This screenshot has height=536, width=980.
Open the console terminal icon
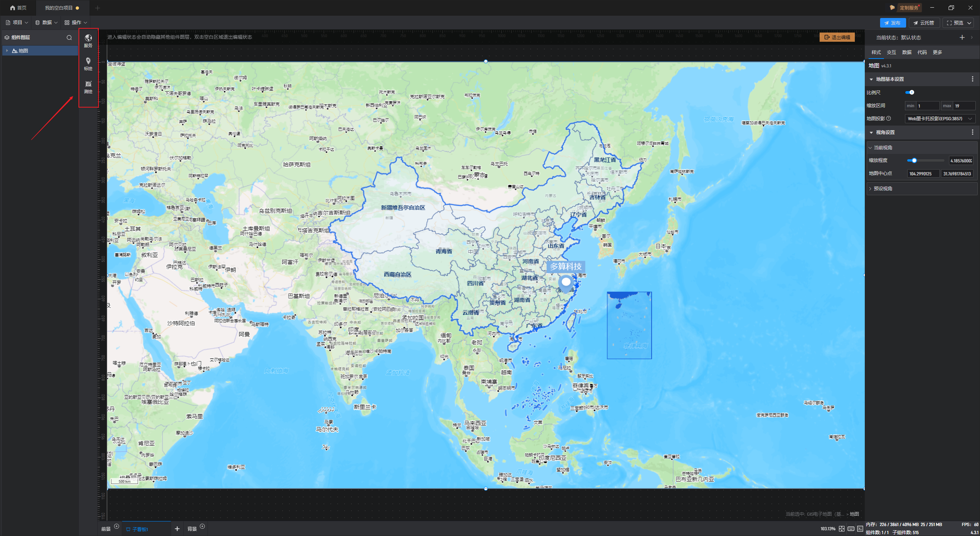pos(860,529)
